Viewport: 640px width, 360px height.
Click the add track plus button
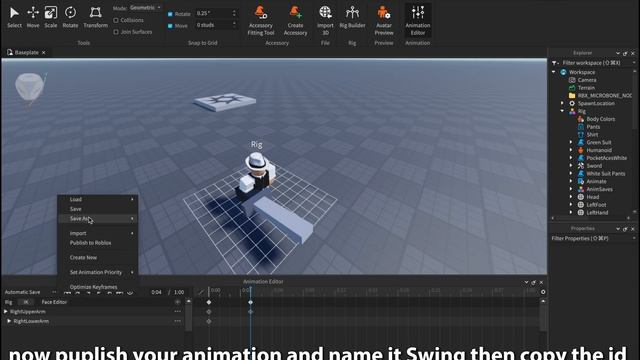178,302
